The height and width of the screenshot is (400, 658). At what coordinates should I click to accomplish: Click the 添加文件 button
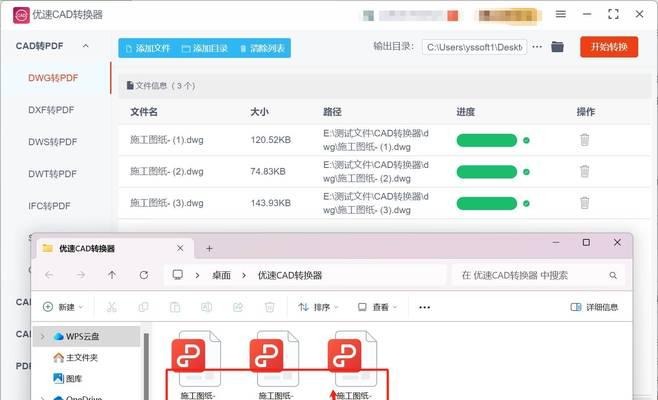click(148, 48)
